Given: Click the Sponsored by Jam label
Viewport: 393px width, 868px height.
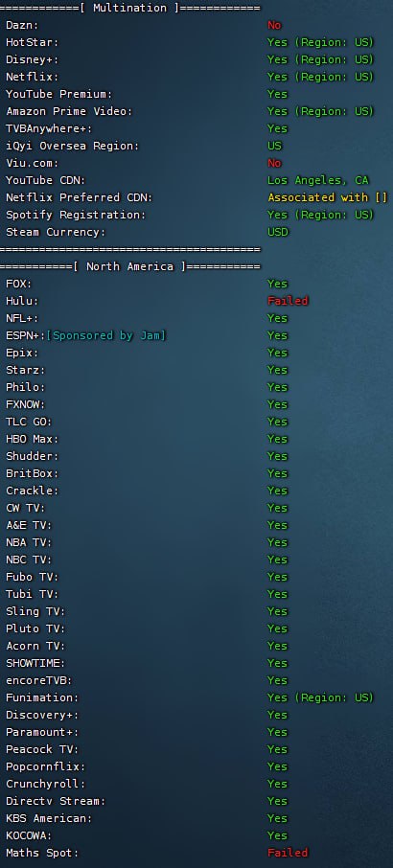Looking at the screenshot, I should [x=106, y=335].
